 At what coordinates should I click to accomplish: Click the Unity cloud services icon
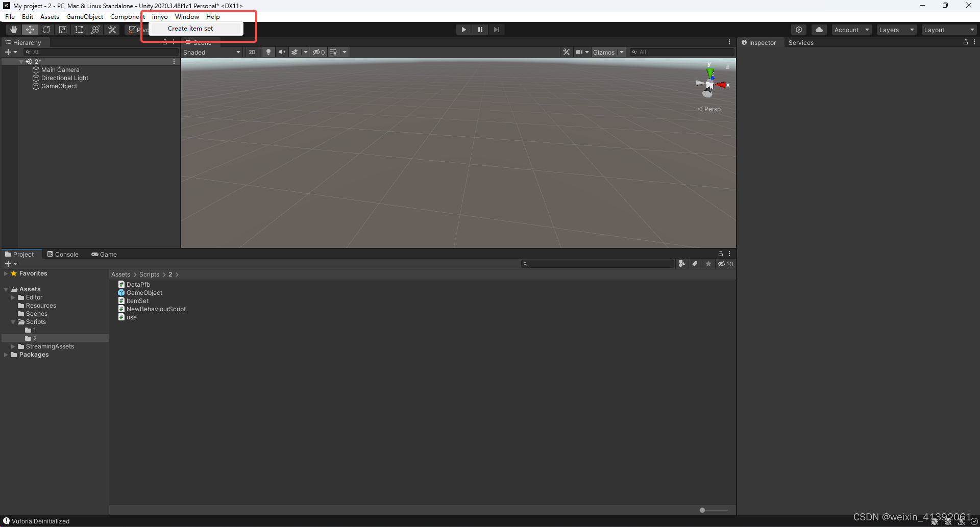coord(819,29)
